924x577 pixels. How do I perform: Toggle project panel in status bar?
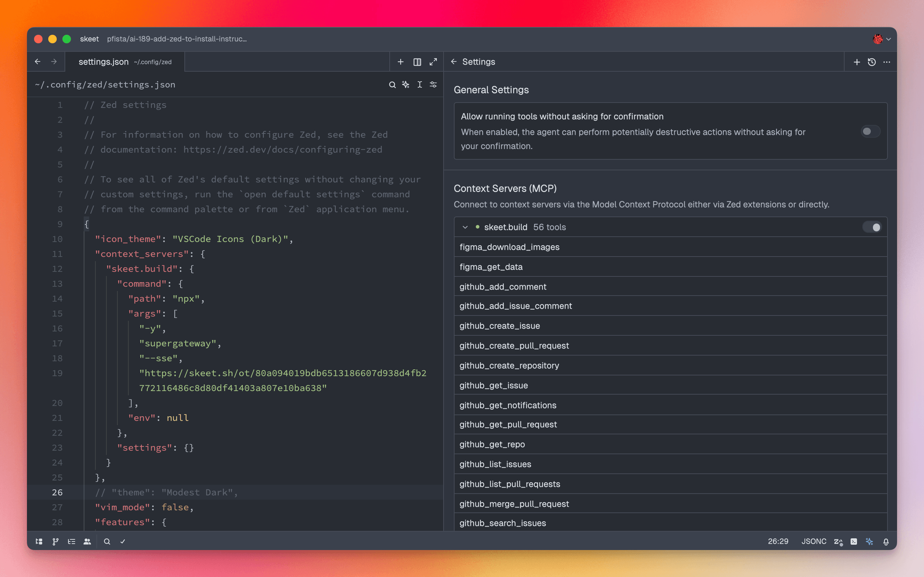pyautogui.click(x=39, y=541)
